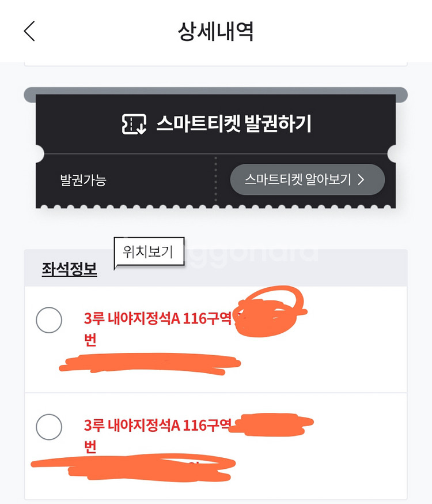Tap the smart ticket icon with down arrow

[x=134, y=124]
